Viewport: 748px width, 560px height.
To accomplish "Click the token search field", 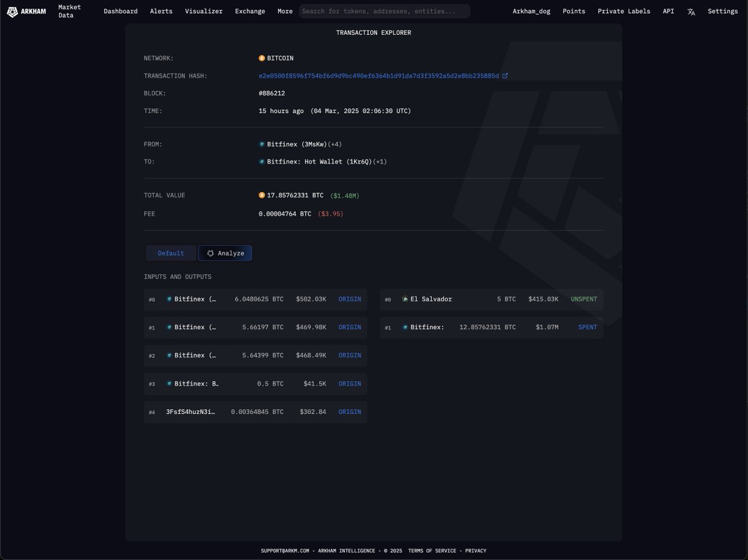I will tap(383, 11).
